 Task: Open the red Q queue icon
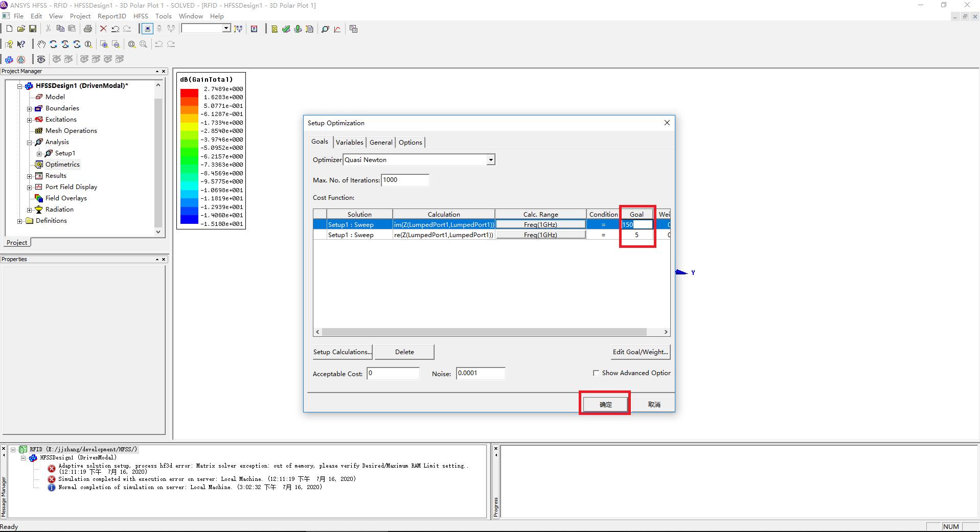click(254, 29)
